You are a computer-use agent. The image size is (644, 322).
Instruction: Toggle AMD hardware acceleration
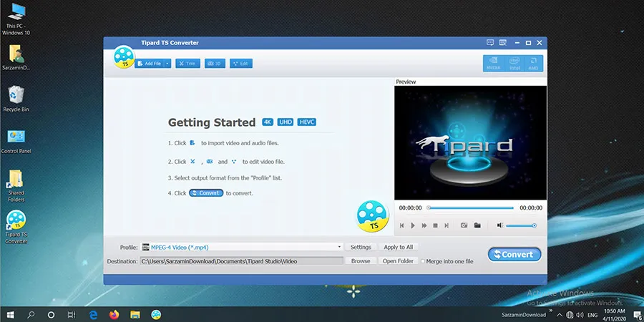(x=533, y=64)
